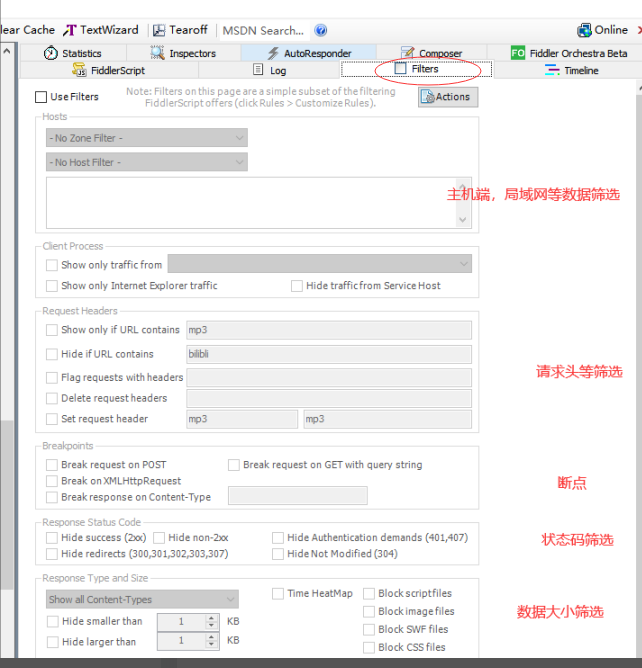
Task: Switch to the Inspectors tab
Action: 183,53
